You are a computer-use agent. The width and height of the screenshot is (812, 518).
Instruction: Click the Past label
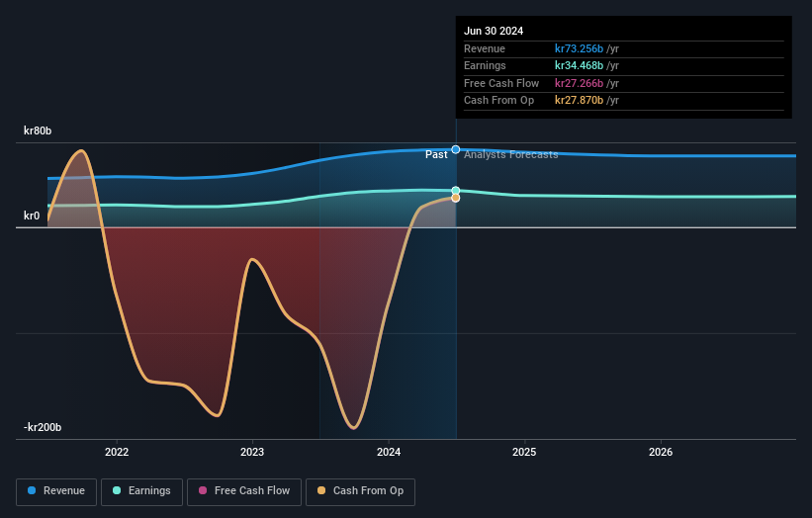pos(436,155)
